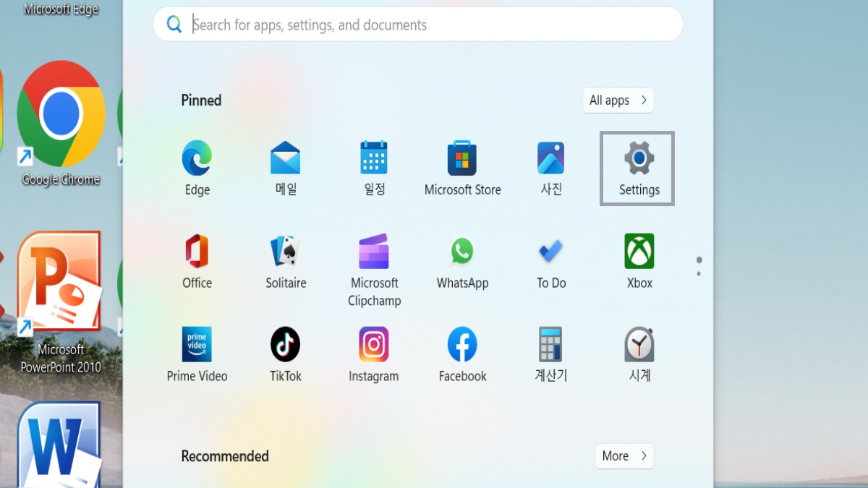The image size is (868, 488).
Task: Open the Settings gear app
Action: coord(638,169)
